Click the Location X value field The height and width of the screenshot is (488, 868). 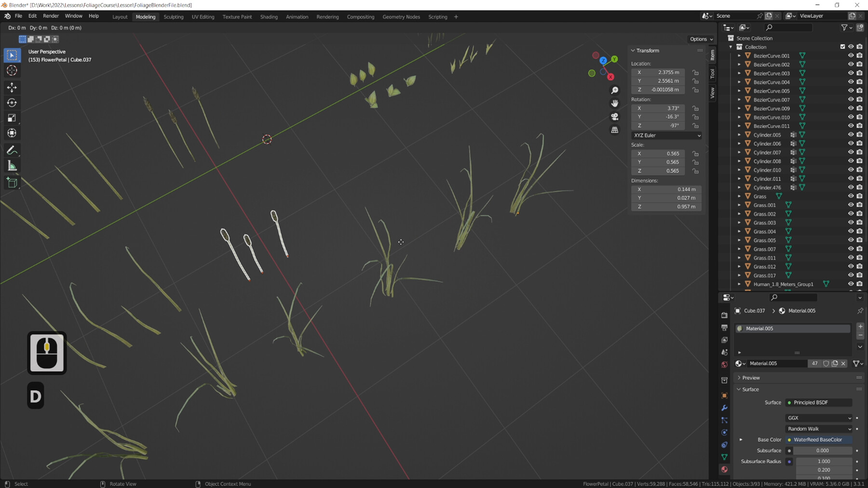click(658, 72)
